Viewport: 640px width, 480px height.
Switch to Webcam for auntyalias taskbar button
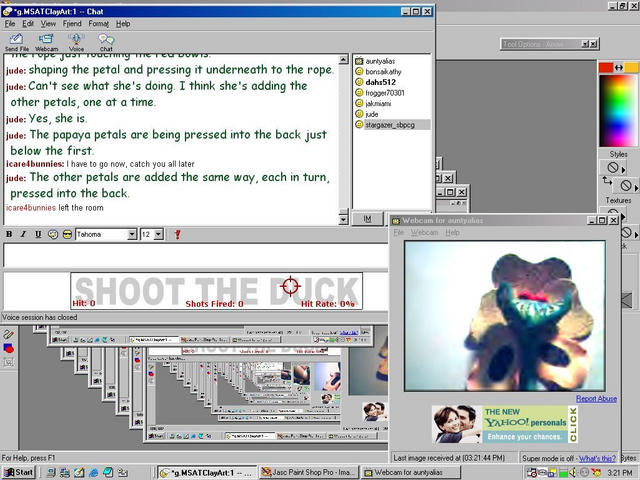(411, 472)
